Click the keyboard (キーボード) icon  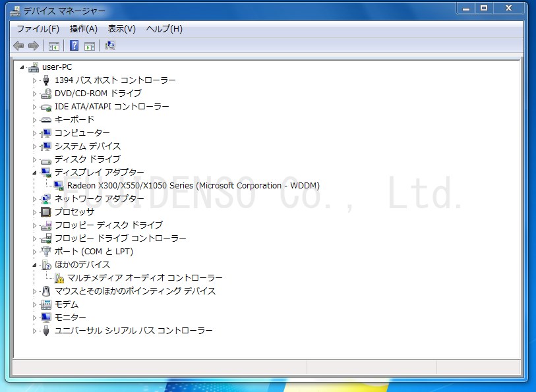point(45,120)
